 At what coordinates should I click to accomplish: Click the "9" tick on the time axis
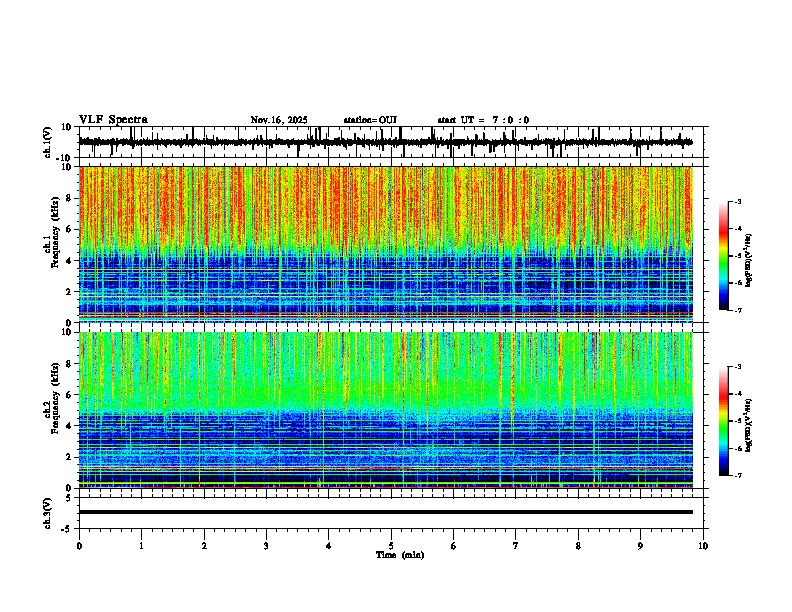coord(640,546)
